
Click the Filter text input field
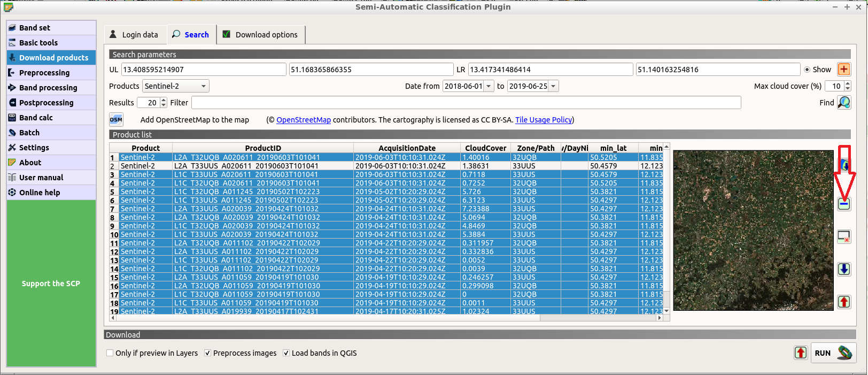[x=466, y=103]
